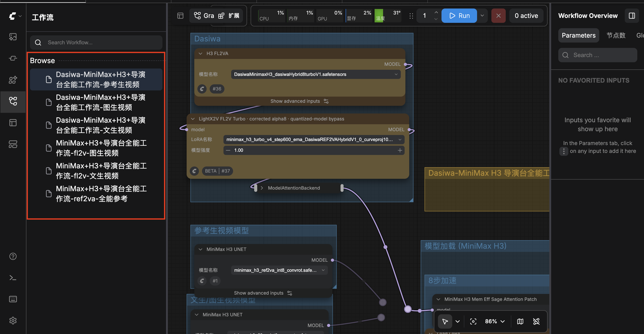
Task: Open the keyboard shortcuts icon
Action: [13, 299]
